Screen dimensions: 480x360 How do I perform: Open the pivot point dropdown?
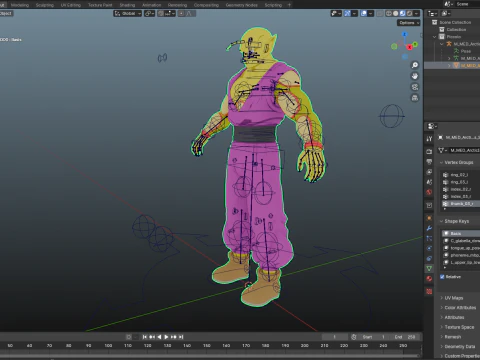tap(149, 13)
